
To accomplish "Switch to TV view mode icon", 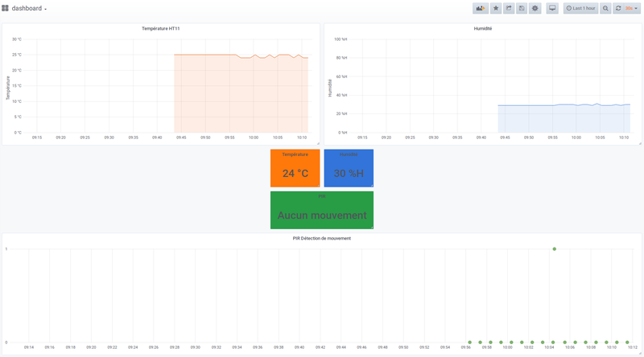I will click(551, 8).
